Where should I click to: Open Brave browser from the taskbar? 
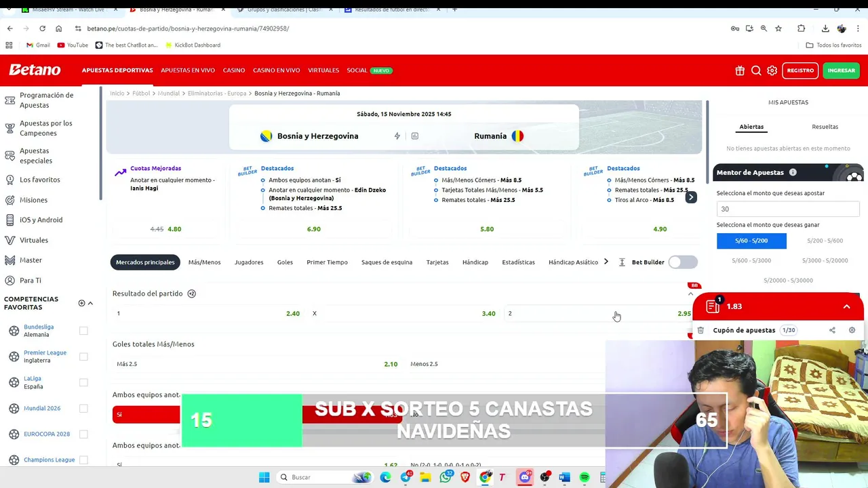[465, 477]
